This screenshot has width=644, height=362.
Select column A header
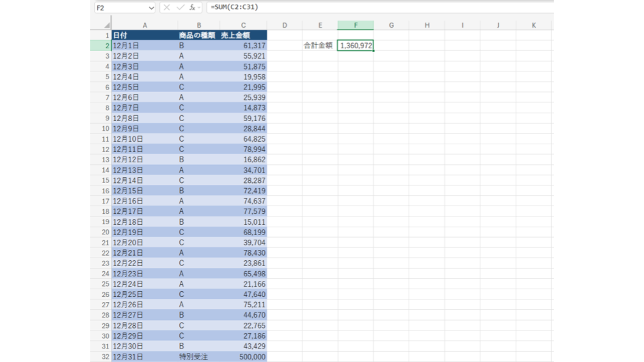144,25
